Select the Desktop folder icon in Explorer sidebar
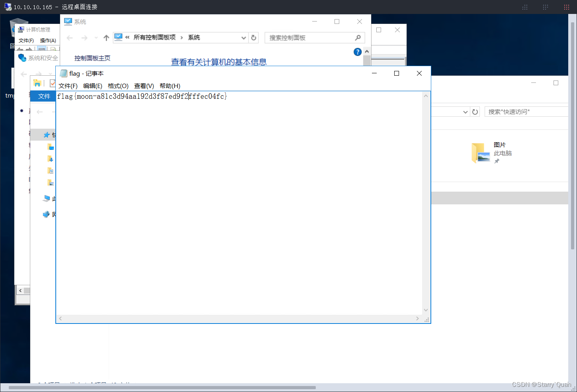 pos(51,147)
